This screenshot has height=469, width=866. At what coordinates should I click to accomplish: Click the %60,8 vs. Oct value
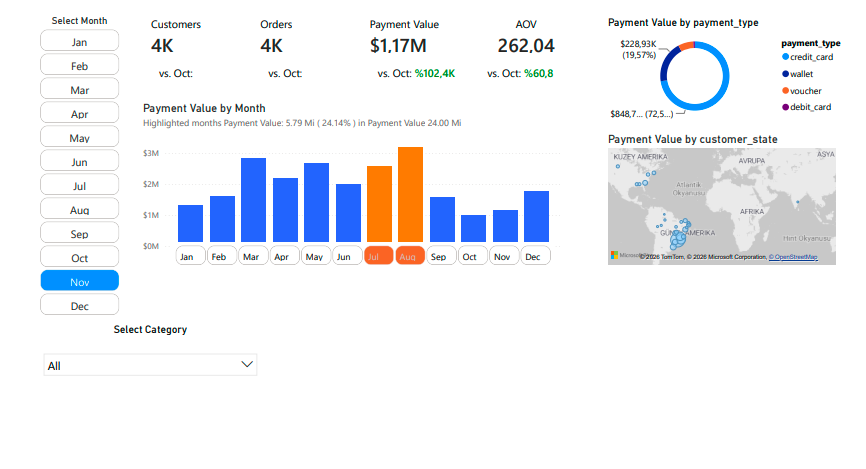[x=538, y=73]
